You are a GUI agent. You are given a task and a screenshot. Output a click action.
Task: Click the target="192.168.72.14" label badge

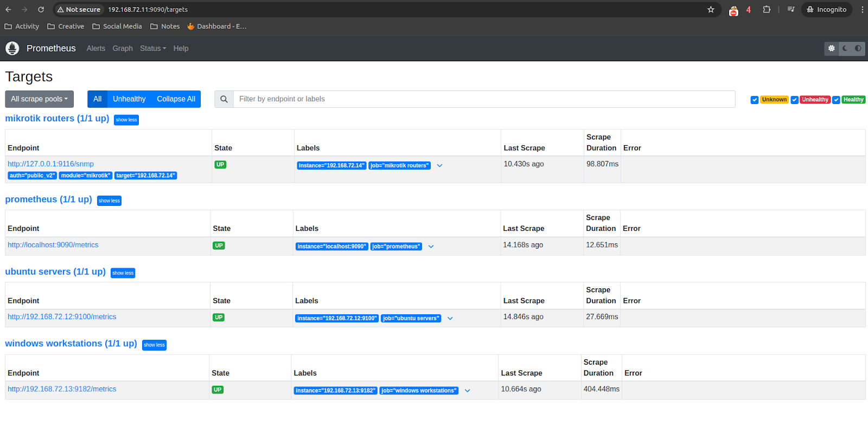point(145,176)
